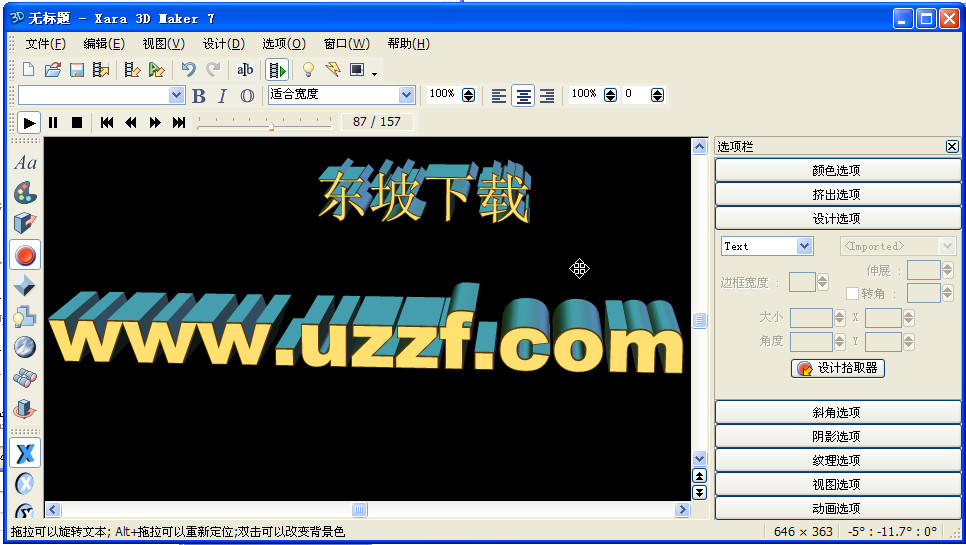
Task: Collapse the 设计选项 panel
Action: (x=837, y=219)
